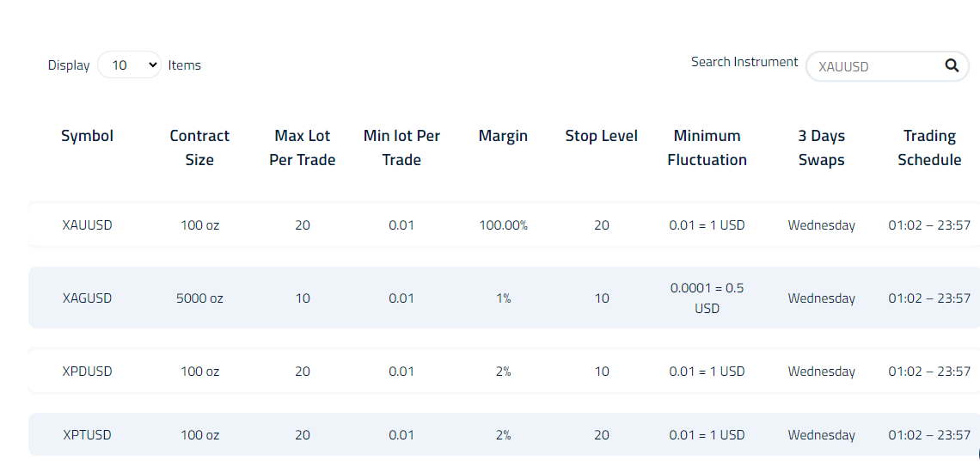Click the XPTUSD trading schedule time
980x473 pixels.
[929, 435]
